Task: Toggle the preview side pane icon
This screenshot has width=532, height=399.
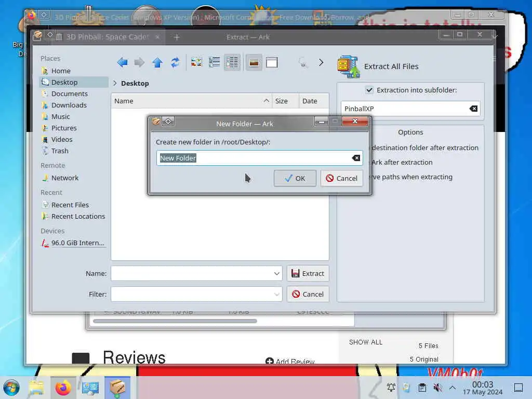Action: tap(271, 62)
